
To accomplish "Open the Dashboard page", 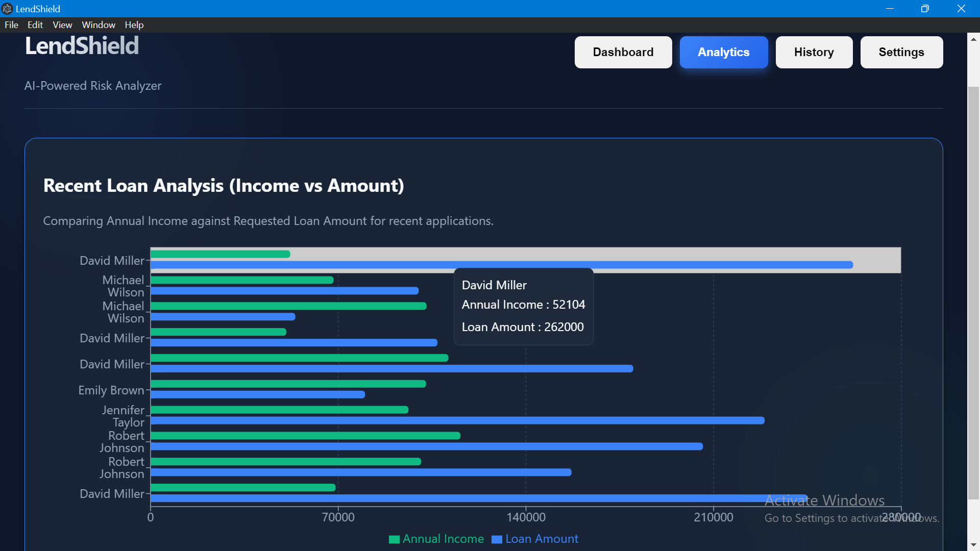I will coord(623,52).
